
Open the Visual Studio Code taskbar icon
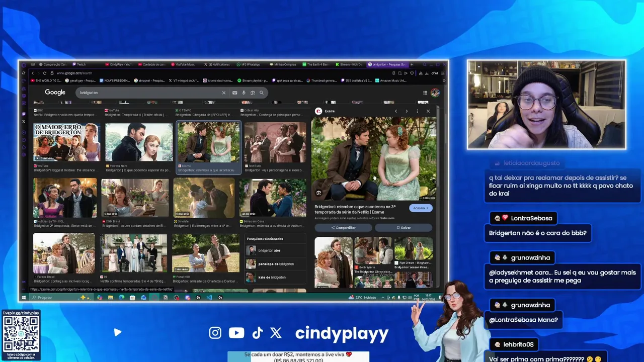coord(209,298)
